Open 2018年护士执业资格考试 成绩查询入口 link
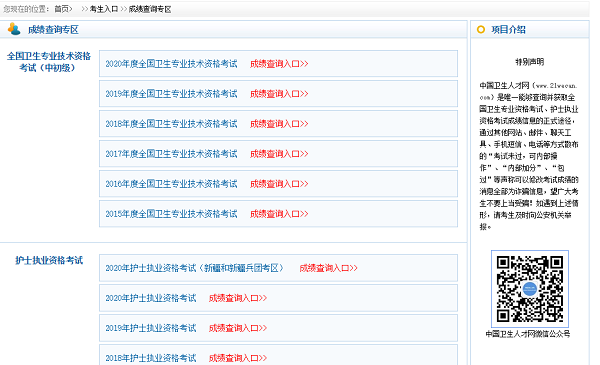 [x=238, y=358]
